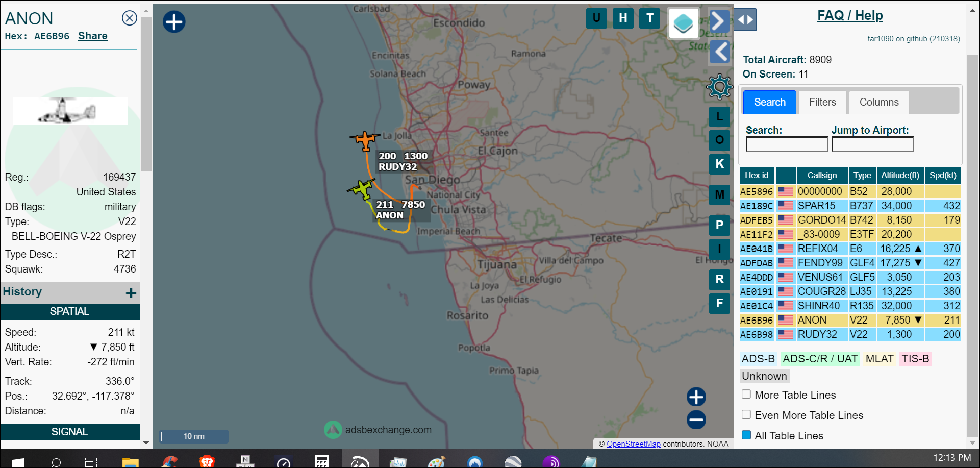Toggle the R map option button
Screen dimensions: 980x468
(719, 279)
